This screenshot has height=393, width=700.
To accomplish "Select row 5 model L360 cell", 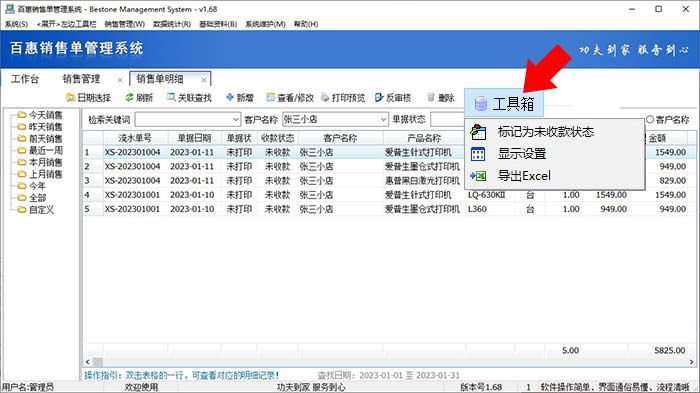I will click(489, 209).
